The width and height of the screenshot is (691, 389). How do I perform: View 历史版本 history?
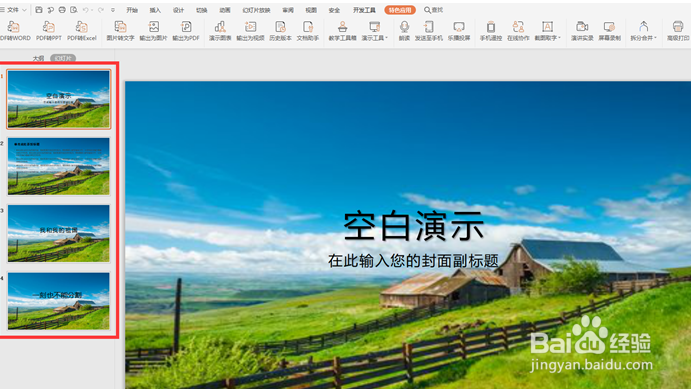pos(280,31)
